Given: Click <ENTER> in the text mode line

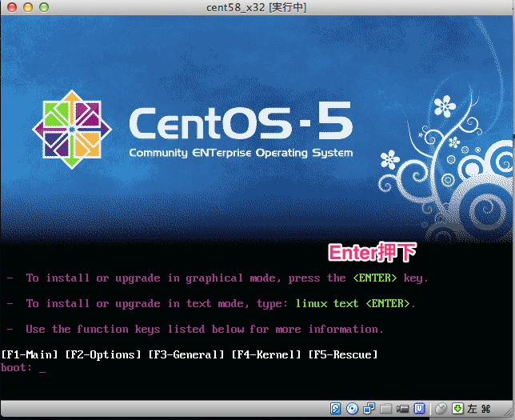Looking at the screenshot, I should (x=388, y=303).
